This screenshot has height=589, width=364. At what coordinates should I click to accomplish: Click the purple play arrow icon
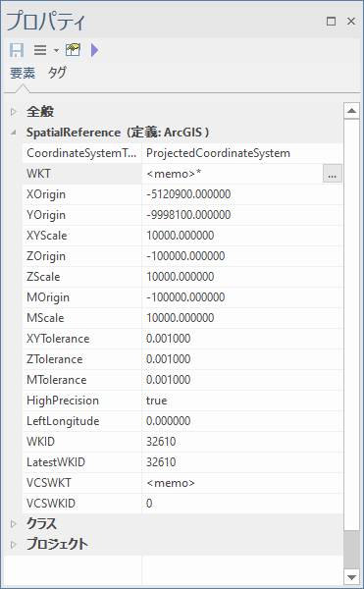pyautogui.click(x=94, y=50)
